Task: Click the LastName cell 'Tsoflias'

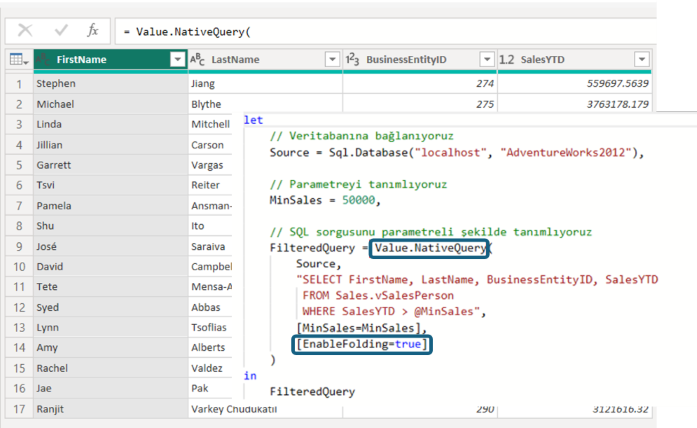Action: (x=210, y=328)
